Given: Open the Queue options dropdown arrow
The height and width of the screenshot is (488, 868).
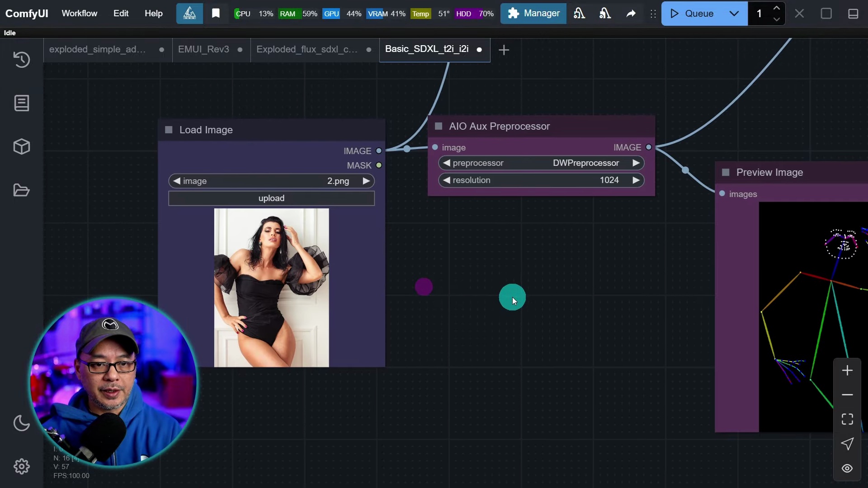Looking at the screenshot, I should coord(734,14).
